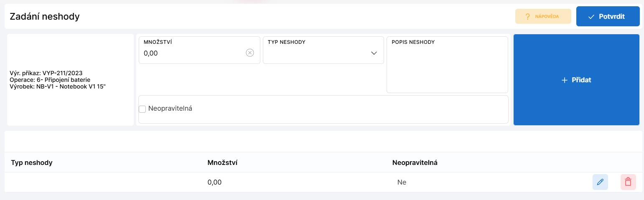Click the pencil edit icon in table row

coord(600,182)
